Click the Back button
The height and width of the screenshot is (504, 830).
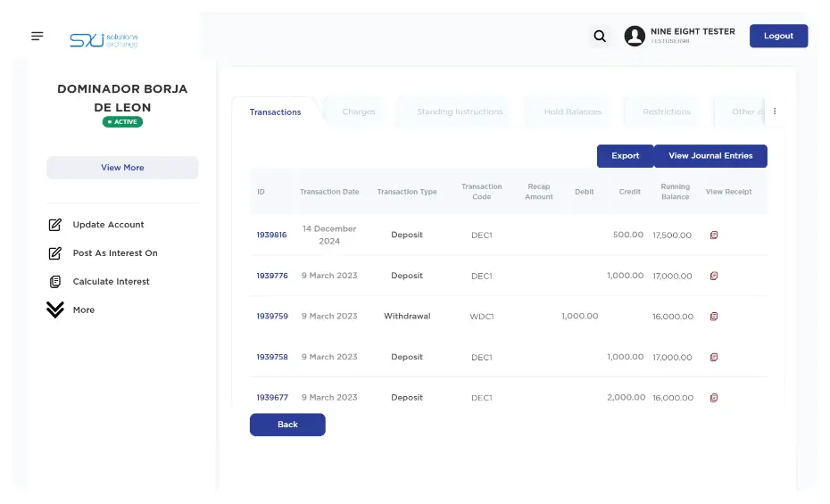[x=287, y=425]
